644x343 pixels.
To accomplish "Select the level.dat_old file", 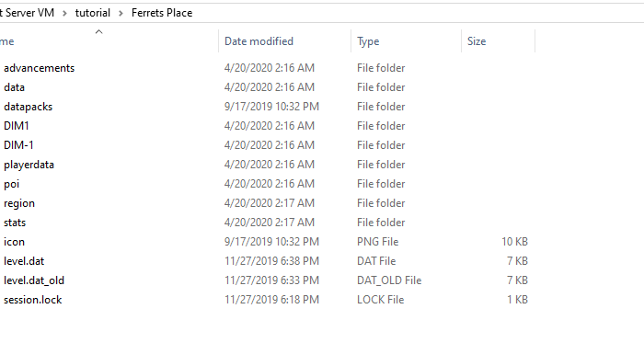I will coord(34,280).
